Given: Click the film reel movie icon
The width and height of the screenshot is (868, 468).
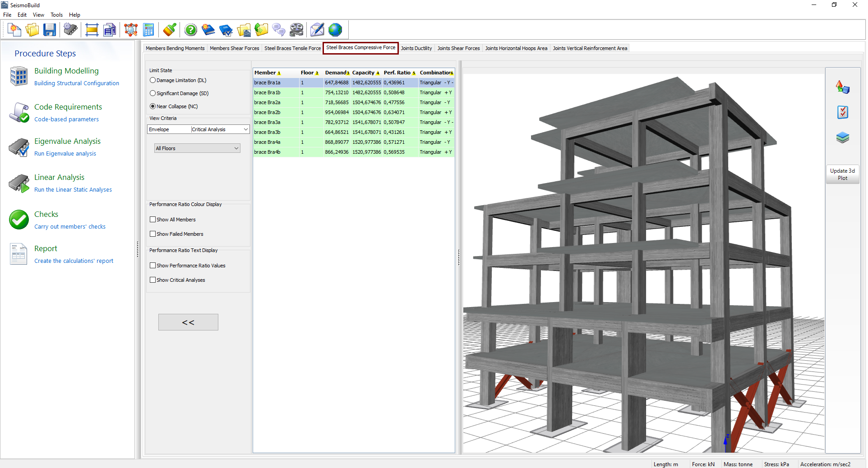Looking at the screenshot, I should coord(296,30).
